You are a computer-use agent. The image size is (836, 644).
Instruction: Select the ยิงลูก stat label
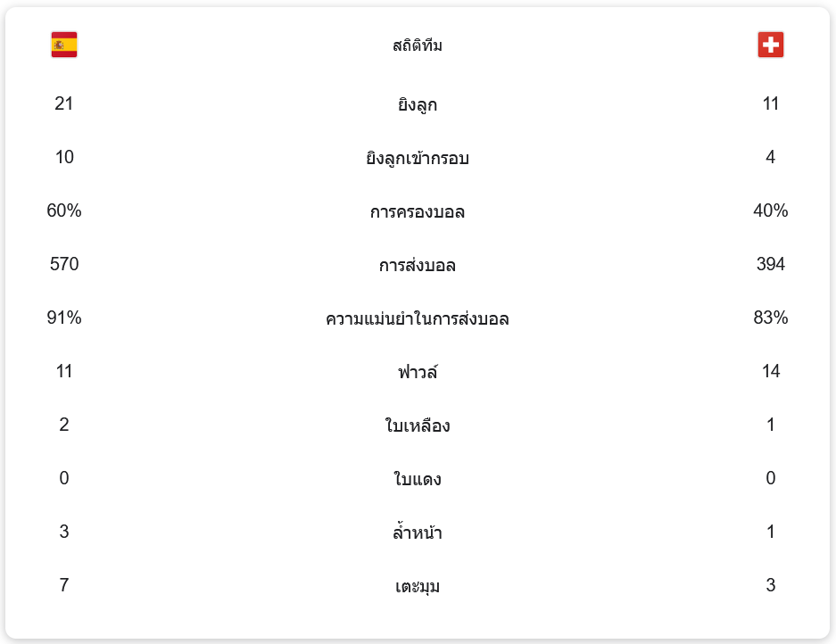tap(418, 105)
